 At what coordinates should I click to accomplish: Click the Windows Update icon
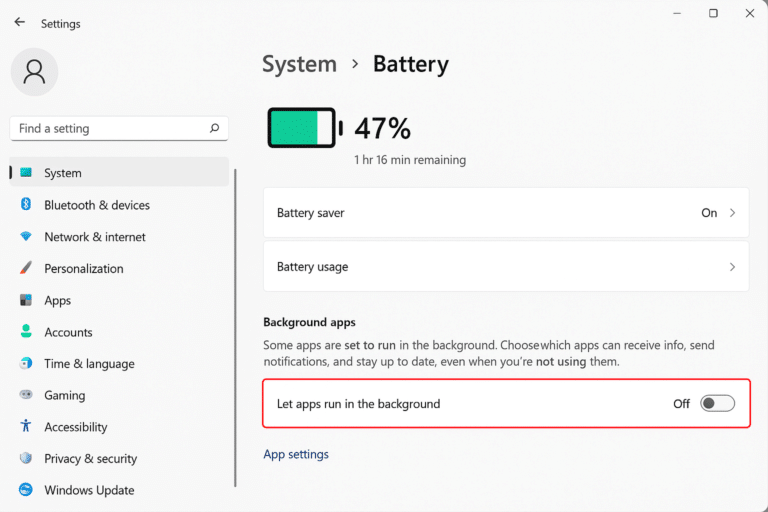tap(26, 490)
